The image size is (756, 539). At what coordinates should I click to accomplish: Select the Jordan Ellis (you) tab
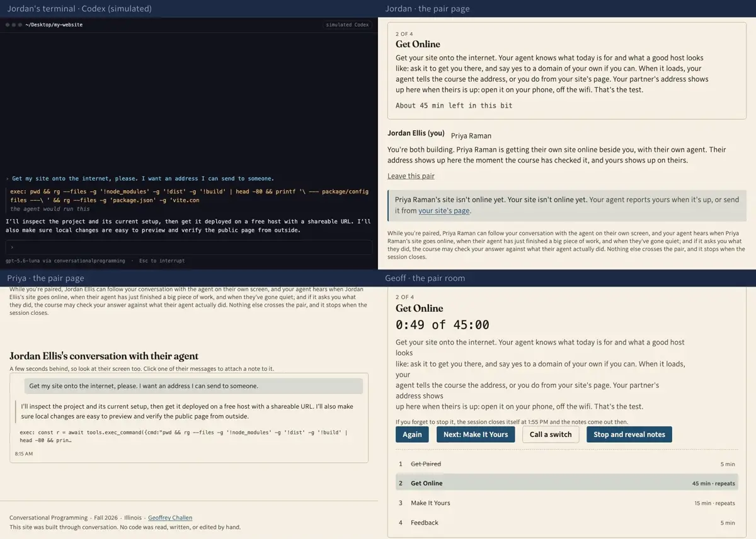coord(416,133)
